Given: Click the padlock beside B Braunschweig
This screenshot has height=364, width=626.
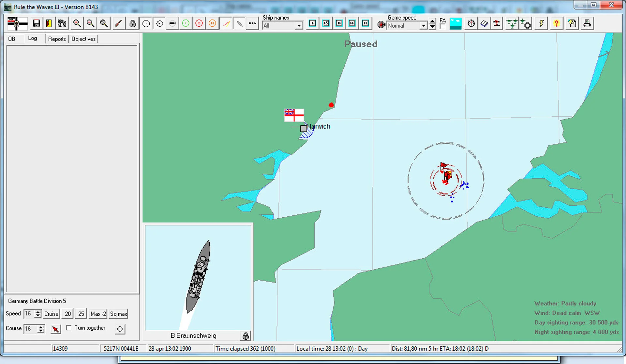Looking at the screenshot, I should (246, 336).
